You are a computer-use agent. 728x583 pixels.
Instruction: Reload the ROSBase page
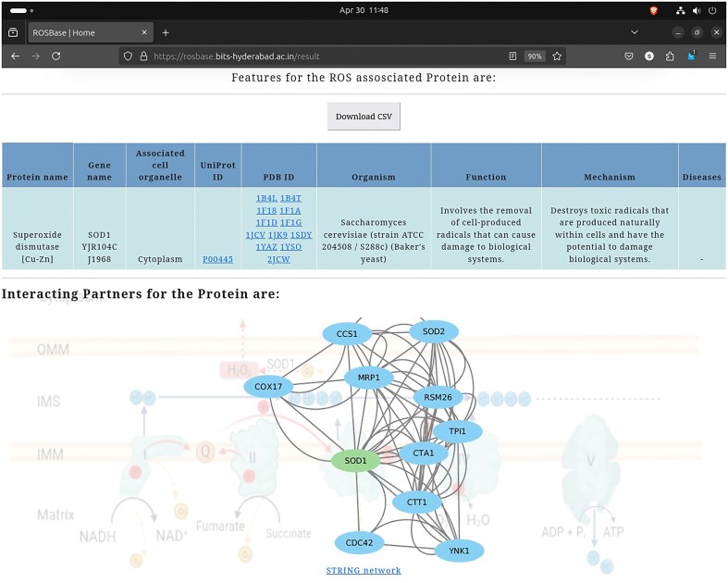[x=56, y=56]
